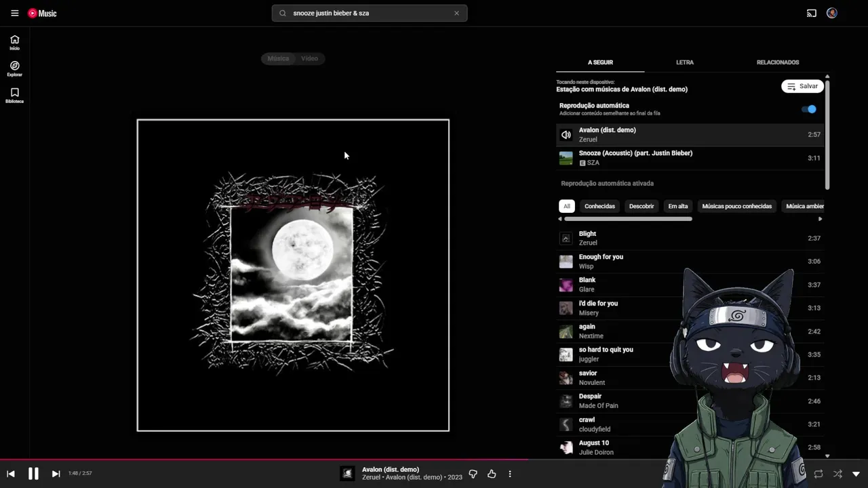
Task: Click the savior thumbnail
Action: tap(566, 378)
